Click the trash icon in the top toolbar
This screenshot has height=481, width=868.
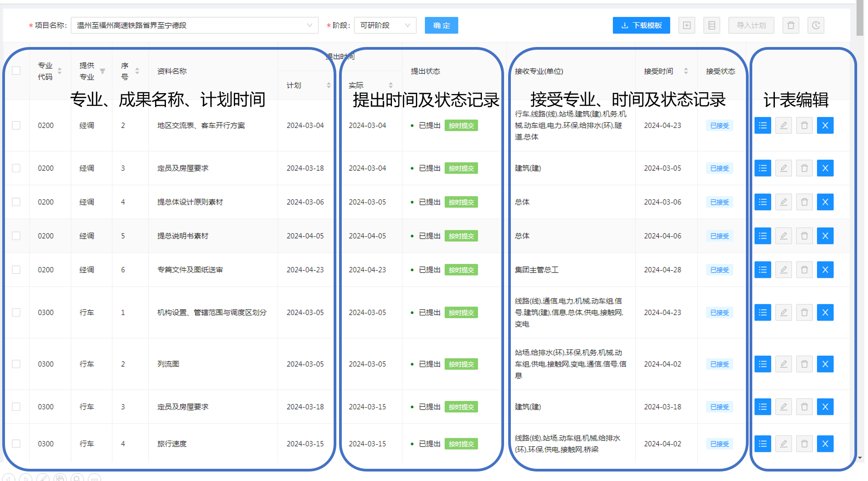coord(791,25)
